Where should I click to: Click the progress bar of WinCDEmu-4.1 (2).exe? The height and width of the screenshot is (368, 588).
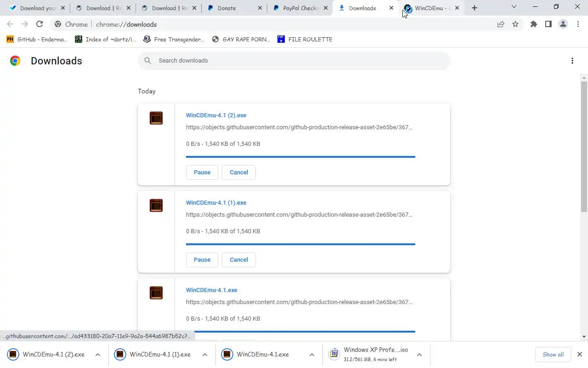coord(300,157)
